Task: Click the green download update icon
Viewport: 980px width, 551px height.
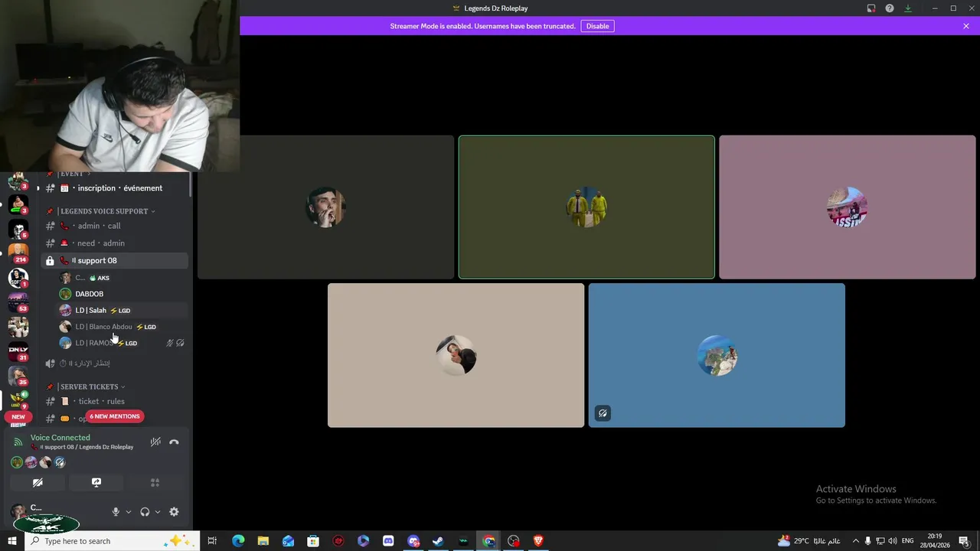Action: (x=908, y=8)
